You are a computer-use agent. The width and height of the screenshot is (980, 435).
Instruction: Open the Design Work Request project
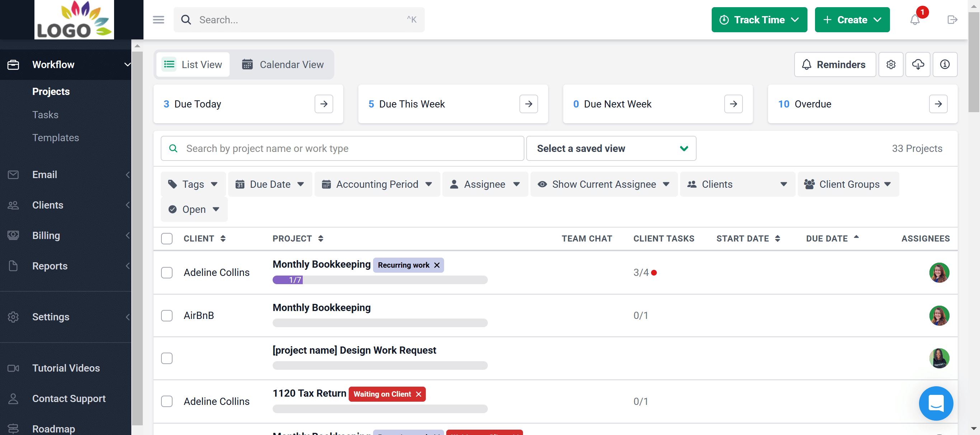(x=354, y=350)
